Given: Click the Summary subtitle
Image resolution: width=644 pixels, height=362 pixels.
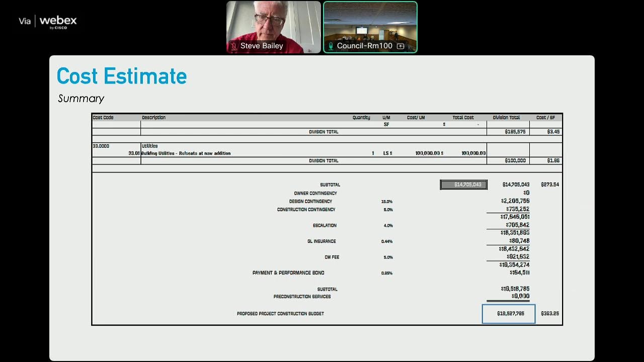Looking at the screenshot, I should pos(81,99).
